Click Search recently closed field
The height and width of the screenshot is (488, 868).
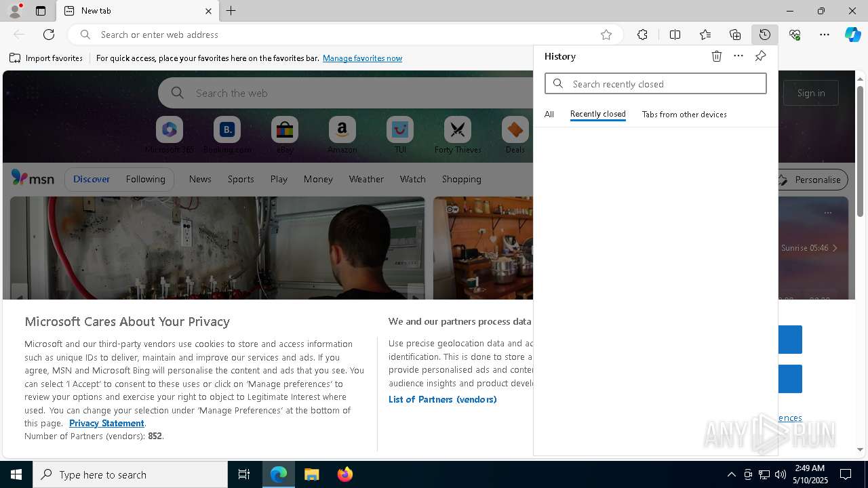coord(656,83)
